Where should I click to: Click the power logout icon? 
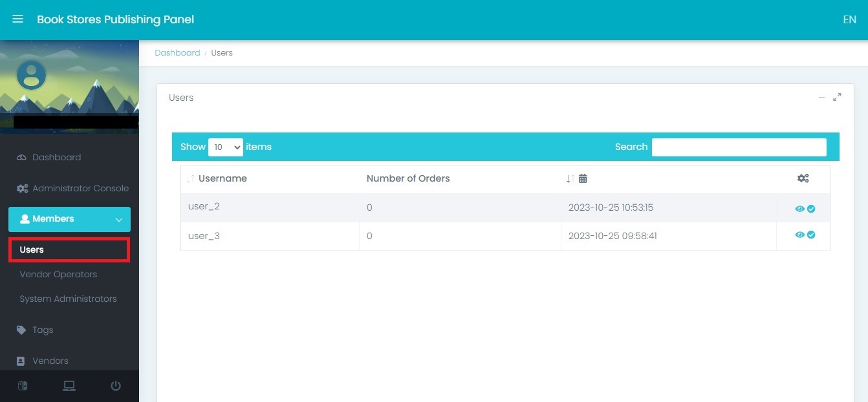point(116,386)
